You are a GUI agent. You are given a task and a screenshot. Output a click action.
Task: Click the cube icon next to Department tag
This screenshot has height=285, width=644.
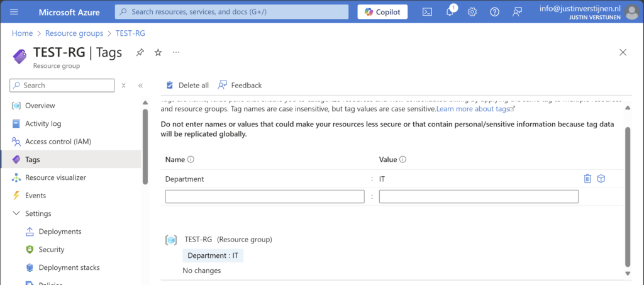[x=601, y=179]
